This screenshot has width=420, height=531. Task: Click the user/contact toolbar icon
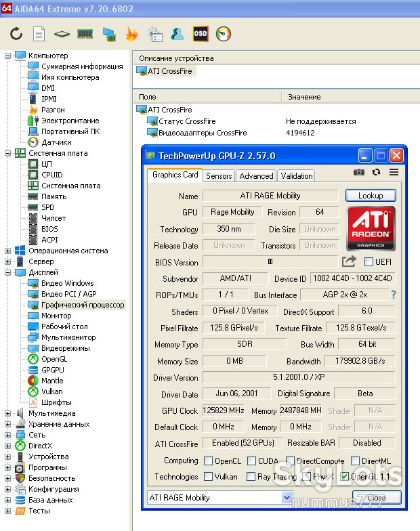coord(177,34)
